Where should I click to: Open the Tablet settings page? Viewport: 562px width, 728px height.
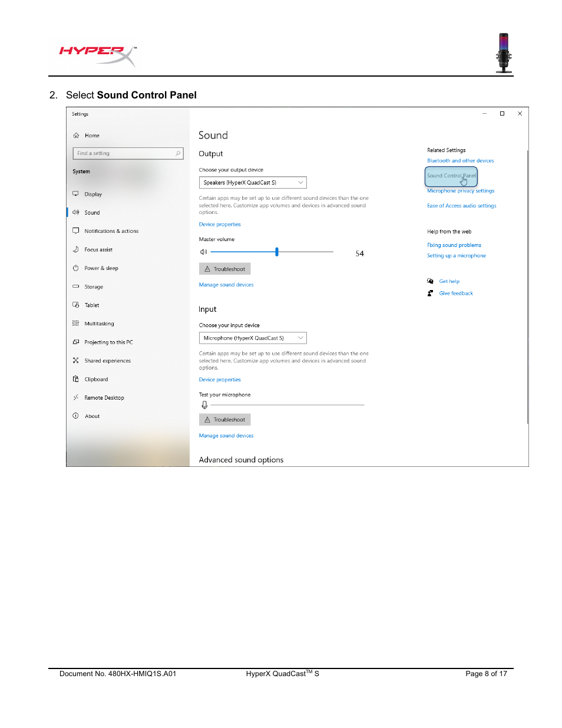[x=92, y=305]
